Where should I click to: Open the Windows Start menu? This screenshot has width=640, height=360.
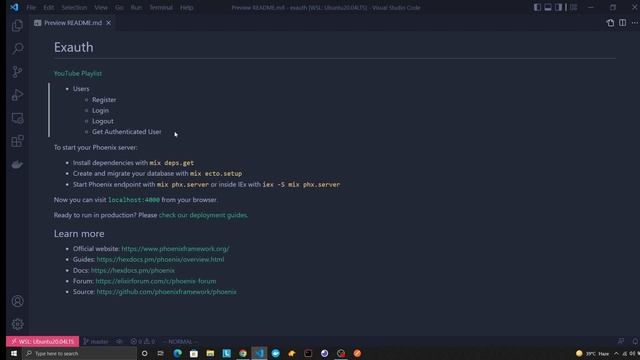[13, 353]
